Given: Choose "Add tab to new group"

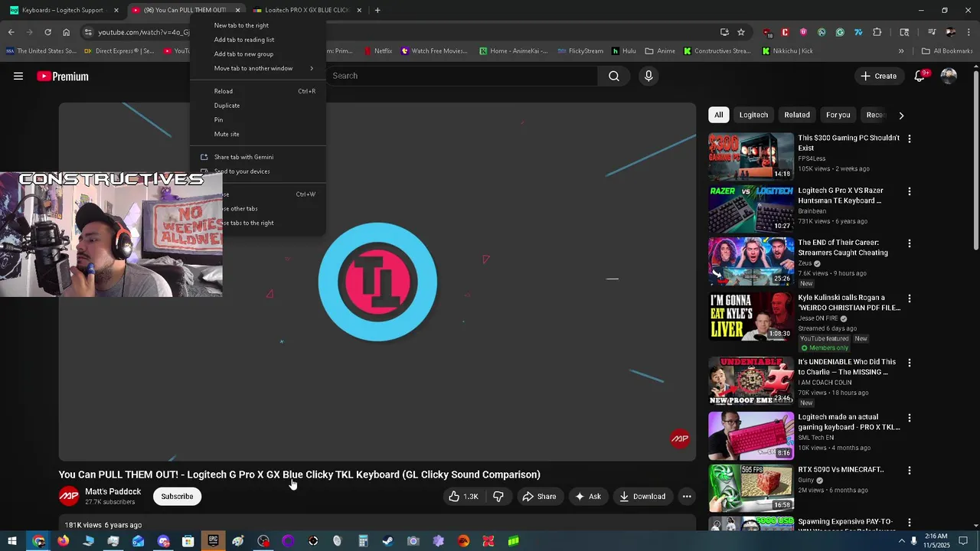Looking at the screenshot, I should [x=258, y=54].
